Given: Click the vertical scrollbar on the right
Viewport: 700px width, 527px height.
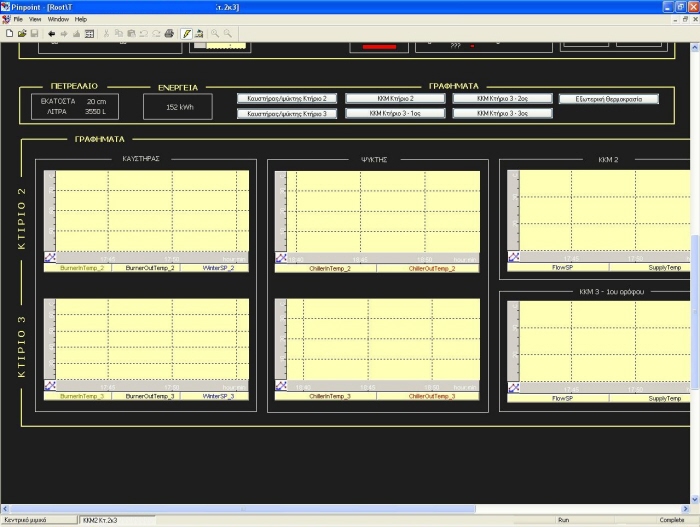Looking at the screenshot, I should tap(694, 300).
